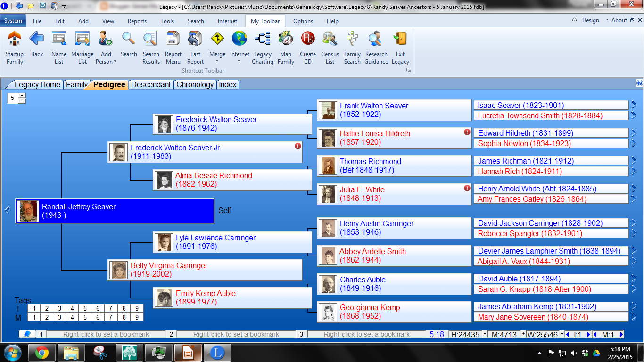Click Randall Jeffrey Seaver photo thumbnail
Image resolution: width=644 pixels, height=362 pixels.
[x=27, y=211]
